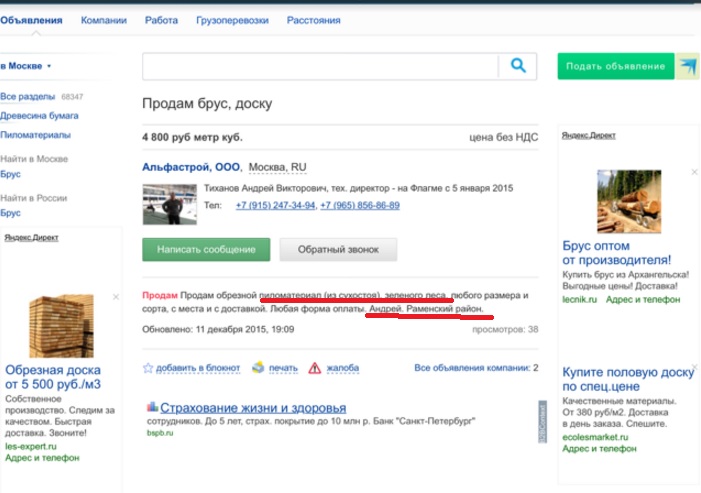Call phone number +7 (915) 247-34-94

pyautogui.click(x=275, y=205)
